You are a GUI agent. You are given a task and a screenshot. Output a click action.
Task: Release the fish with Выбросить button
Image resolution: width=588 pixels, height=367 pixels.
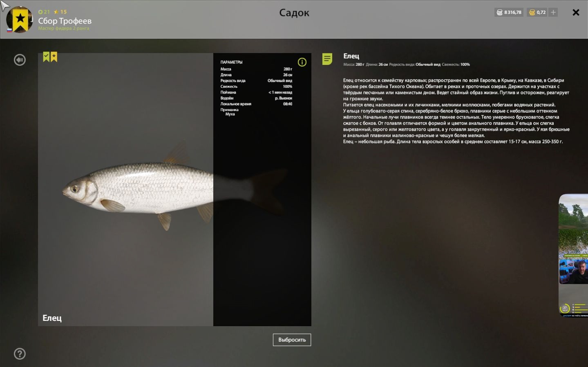coord(292,340)
